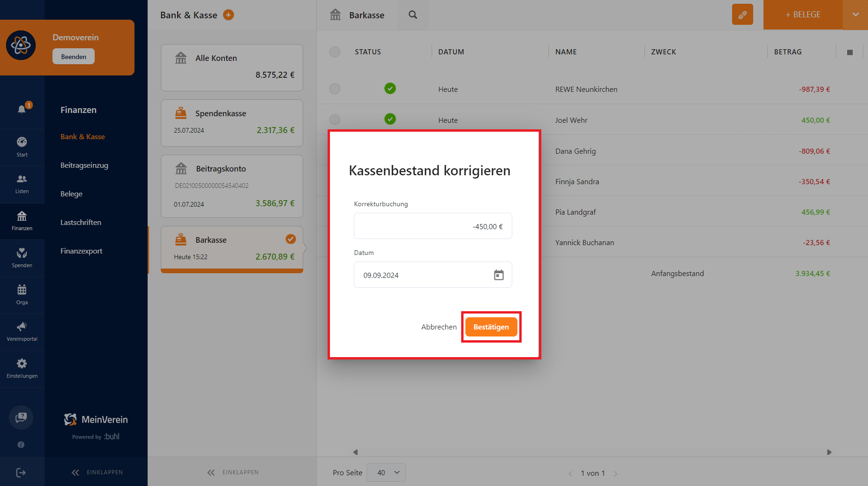Open Bank & Kasse menu item

[x=82, y=137]
